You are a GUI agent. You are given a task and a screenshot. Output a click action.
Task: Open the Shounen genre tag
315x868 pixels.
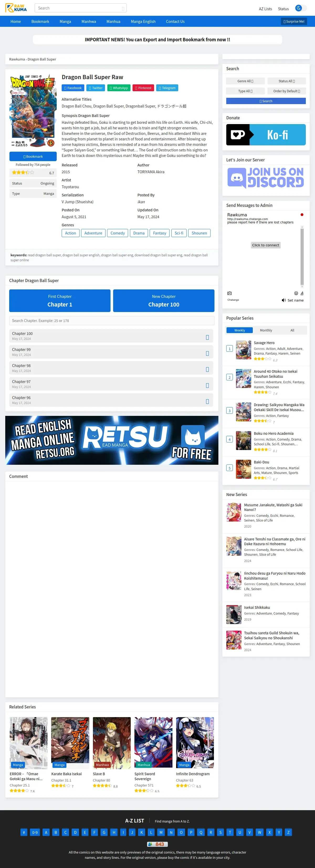[x=199, y=233]
